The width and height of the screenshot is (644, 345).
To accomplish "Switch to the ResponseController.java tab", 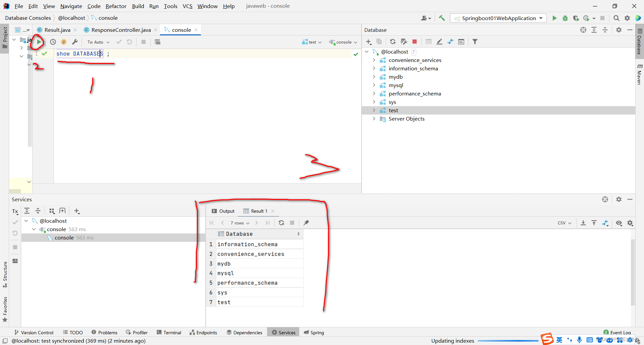I will (x=121, y=30).
